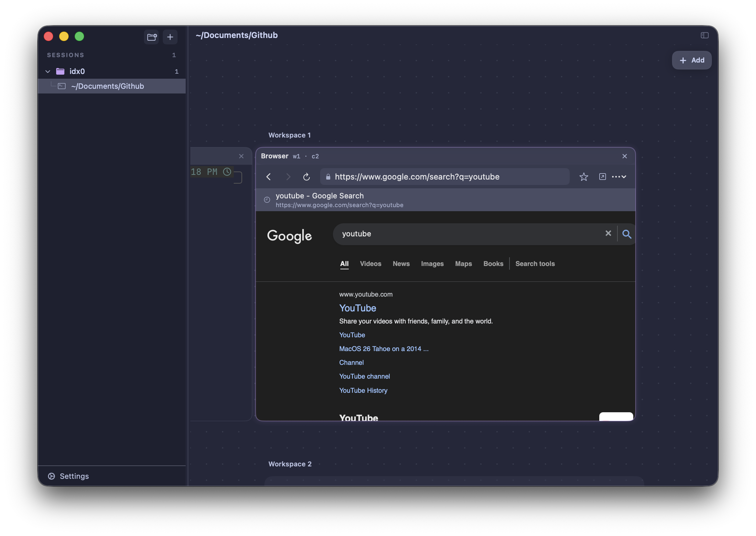Click the Workspace 1 label
The width and height of the screenshot is (756, 536).
pyautogui.click(x=290, y=135)
